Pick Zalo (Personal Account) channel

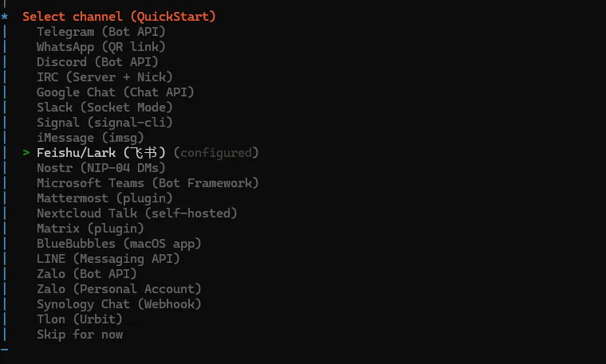pyautogui.click(x=119, y=289)
